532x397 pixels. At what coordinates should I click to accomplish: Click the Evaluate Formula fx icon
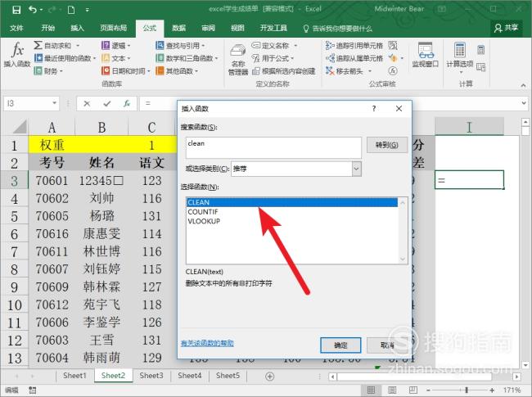[393, 70]
